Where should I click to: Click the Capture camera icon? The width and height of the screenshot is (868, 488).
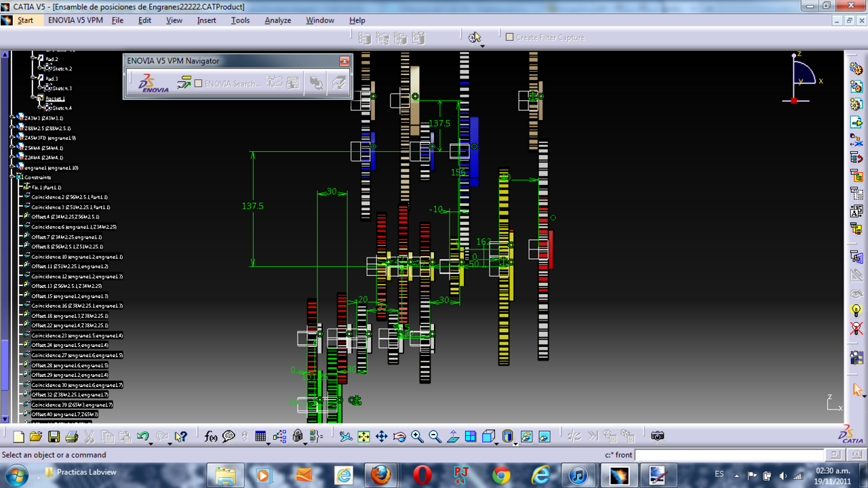tap(657, 436)
